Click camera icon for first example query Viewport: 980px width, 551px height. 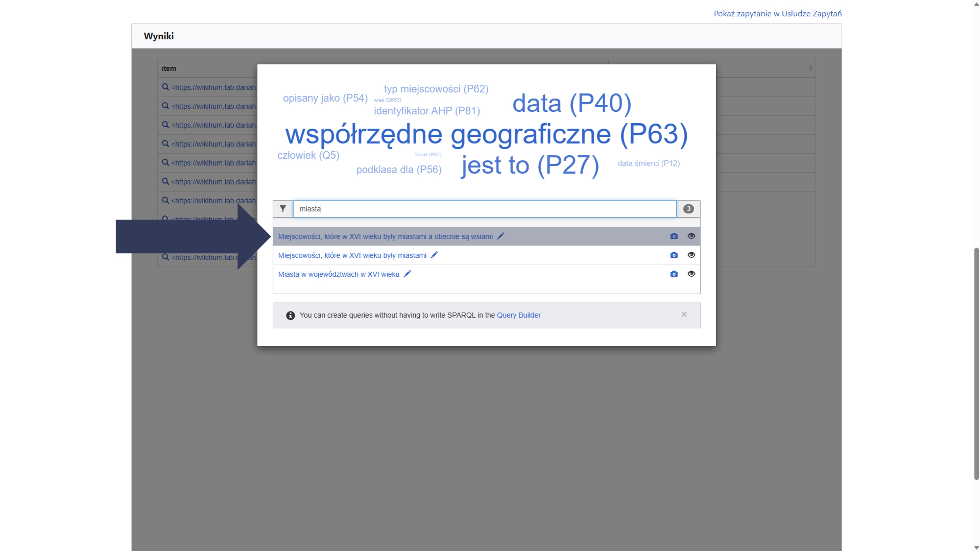tap(674, 236)
